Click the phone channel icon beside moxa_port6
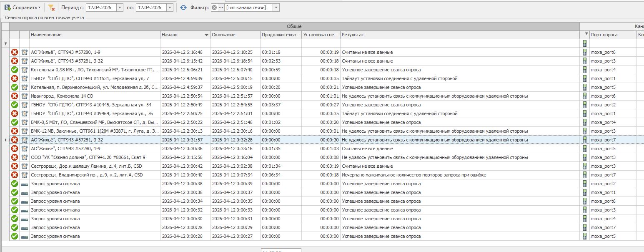 [x=585, y=52]
